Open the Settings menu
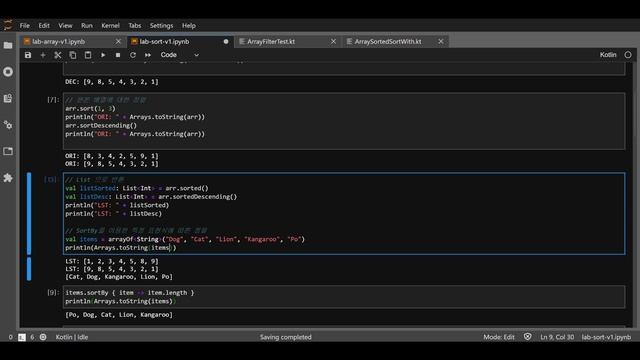The width and height of the screenshot is (640, 360). click(161, 25)
